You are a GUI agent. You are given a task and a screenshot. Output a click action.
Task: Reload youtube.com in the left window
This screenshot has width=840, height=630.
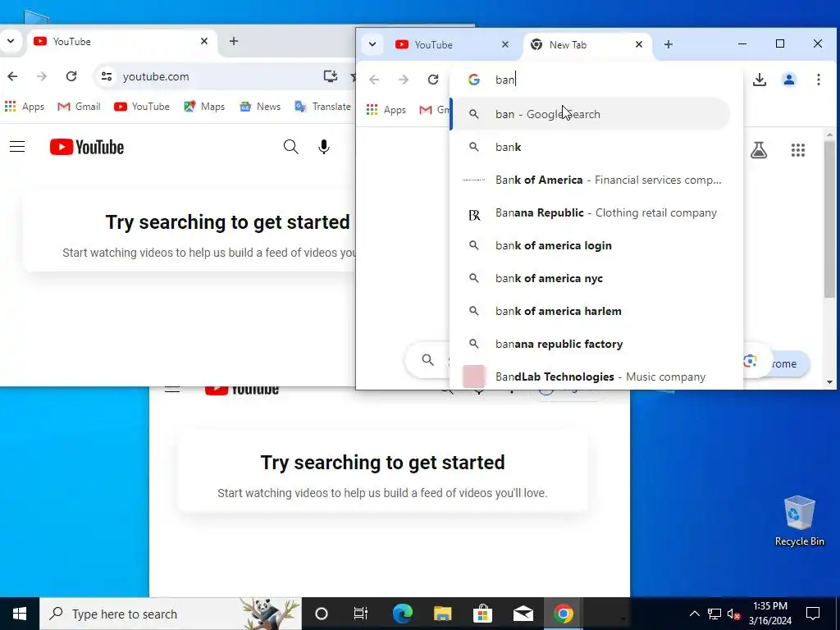pyautogui.click(x=71, y=76)
